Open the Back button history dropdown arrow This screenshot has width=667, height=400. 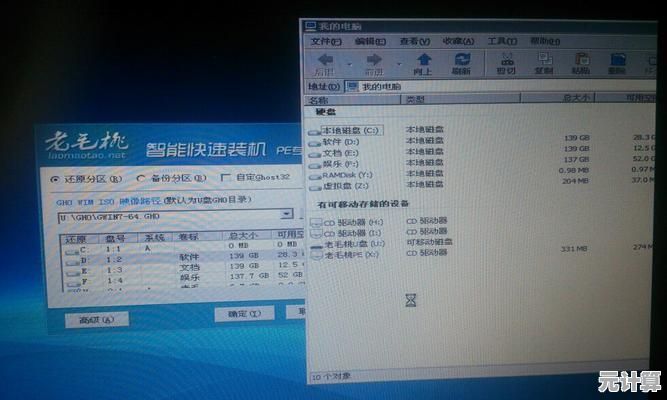[350, 64]
